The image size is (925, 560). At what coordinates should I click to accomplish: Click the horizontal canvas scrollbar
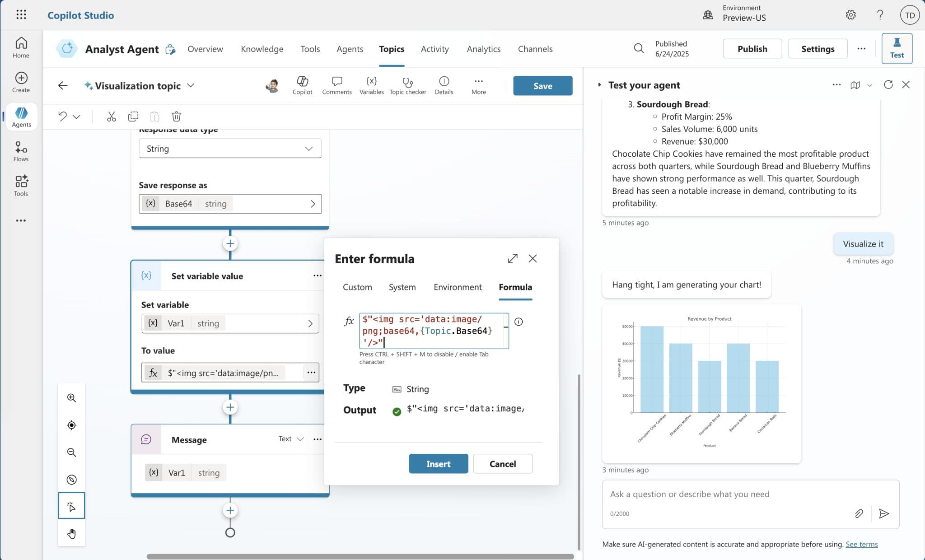[360, 556]
